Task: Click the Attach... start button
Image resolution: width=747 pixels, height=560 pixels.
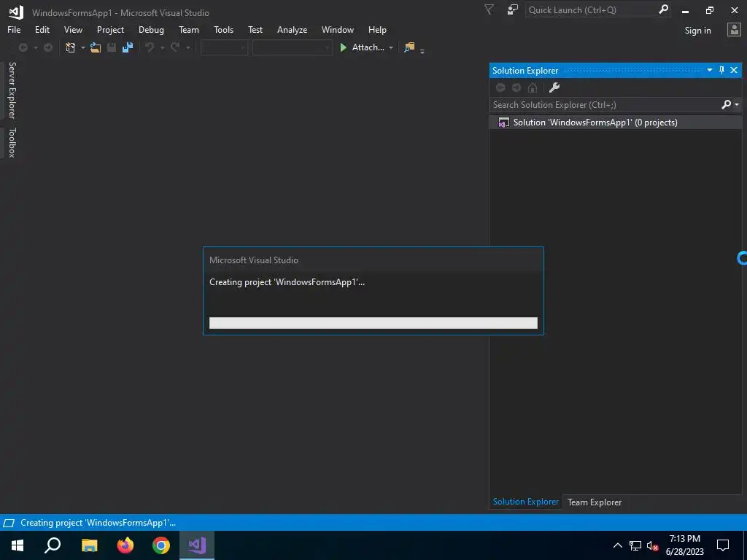Action: click(x=362, y=47)
